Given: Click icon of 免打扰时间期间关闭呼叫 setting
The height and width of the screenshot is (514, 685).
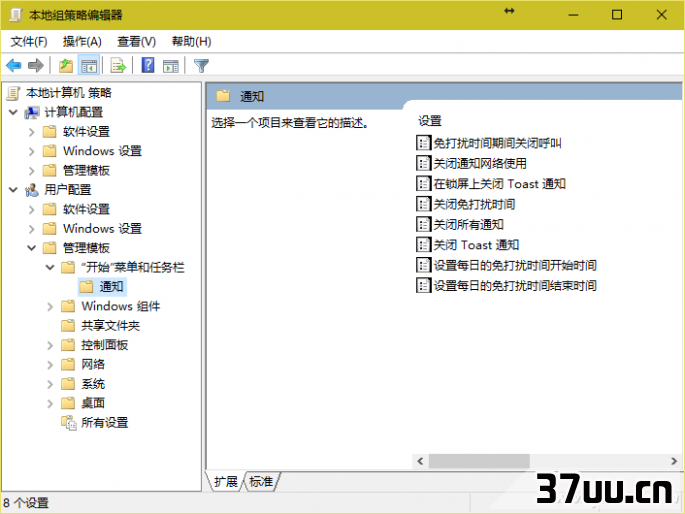Looking at the screenshot, I should 423,143.
